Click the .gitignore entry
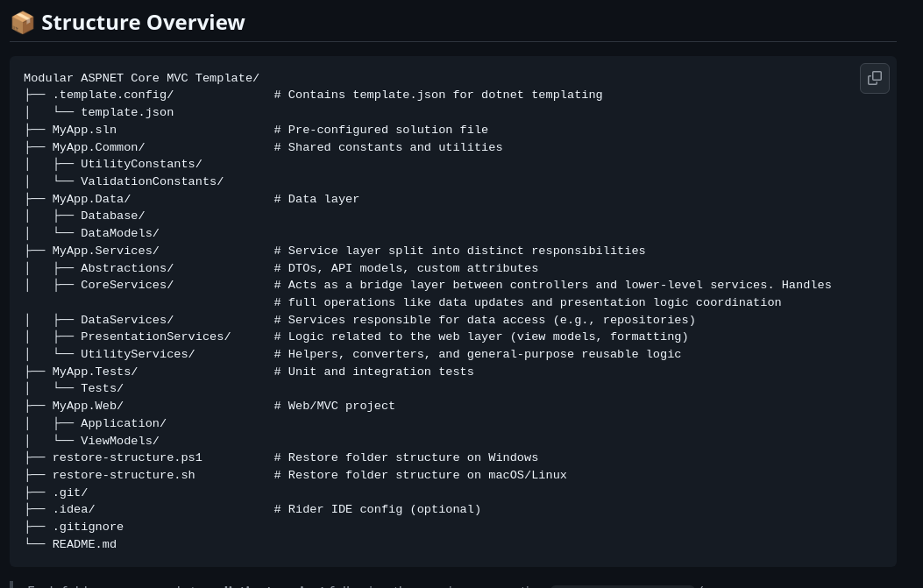Screen dimensions: 923x588 (x=88, y=527)
